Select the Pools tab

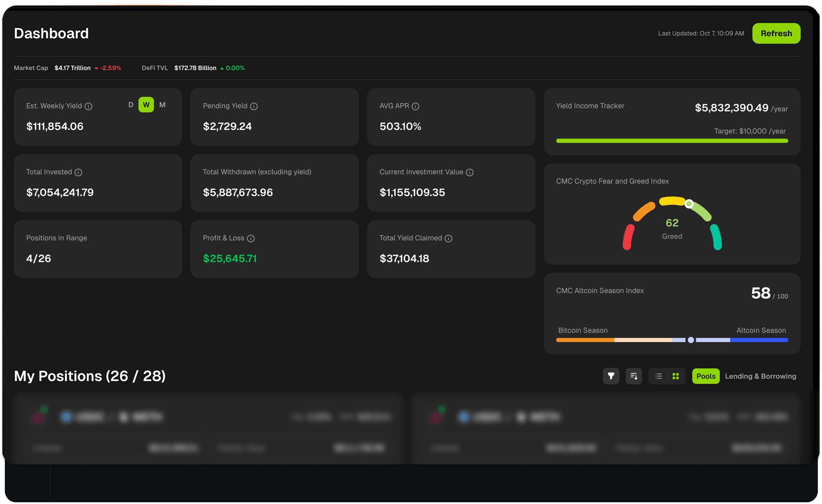pos(706,376)
